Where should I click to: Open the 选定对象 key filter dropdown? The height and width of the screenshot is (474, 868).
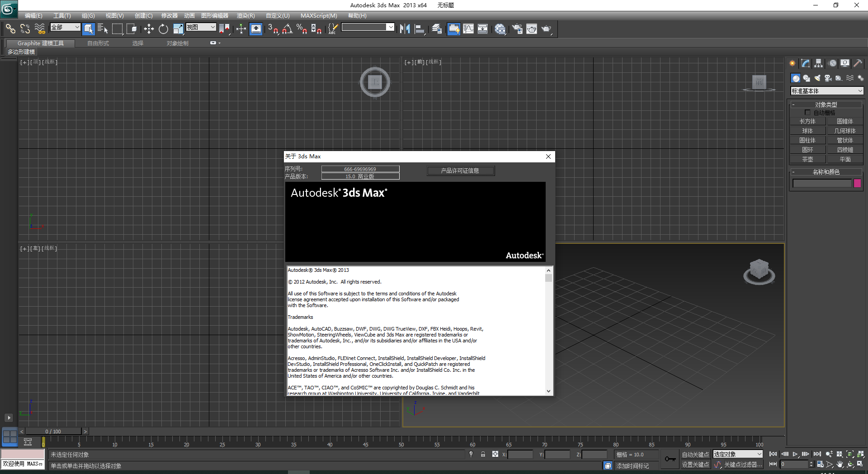click(738, 454)
